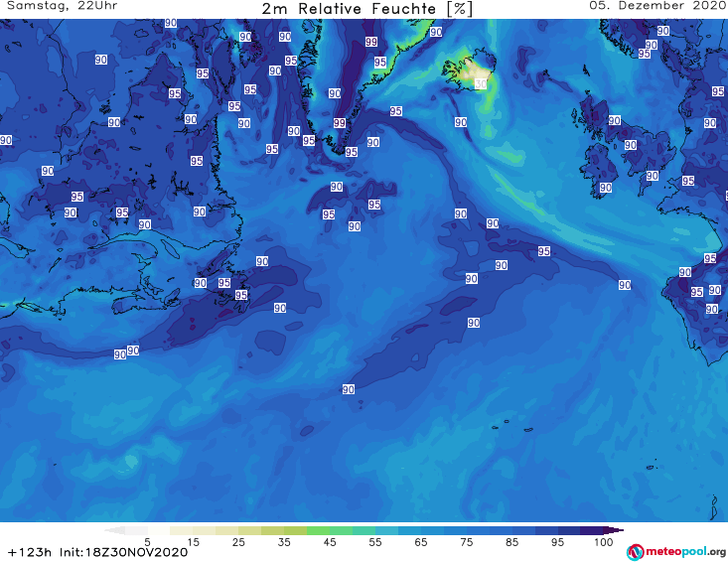728x562 pixels.
Task: Click the legend value '65'
Action: (x=421, y=542)
